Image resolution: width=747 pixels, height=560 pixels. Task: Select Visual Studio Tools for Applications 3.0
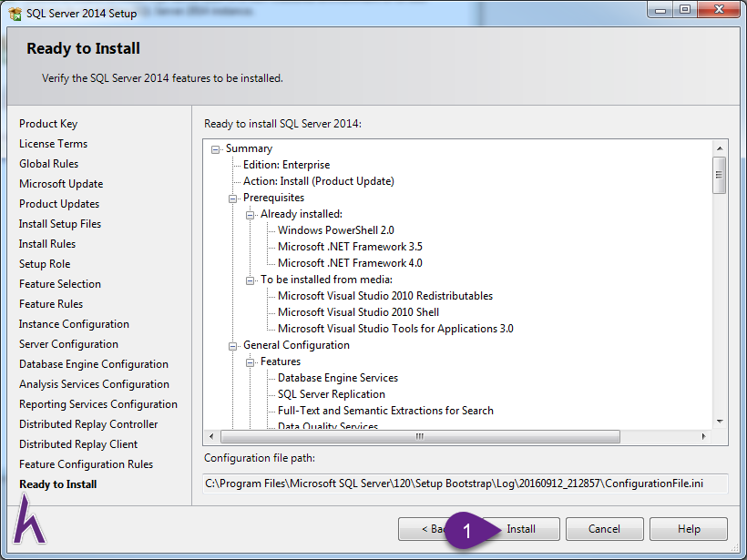click(395, 329)
